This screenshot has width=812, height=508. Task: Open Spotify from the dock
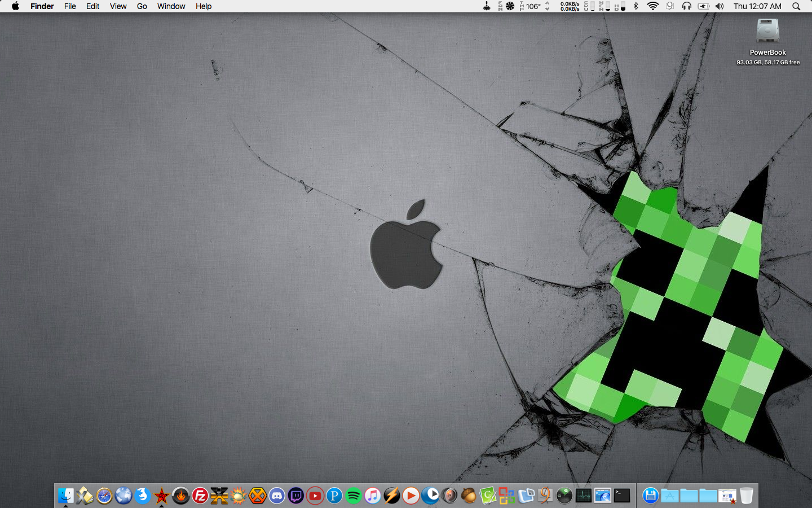click(354, 496)
